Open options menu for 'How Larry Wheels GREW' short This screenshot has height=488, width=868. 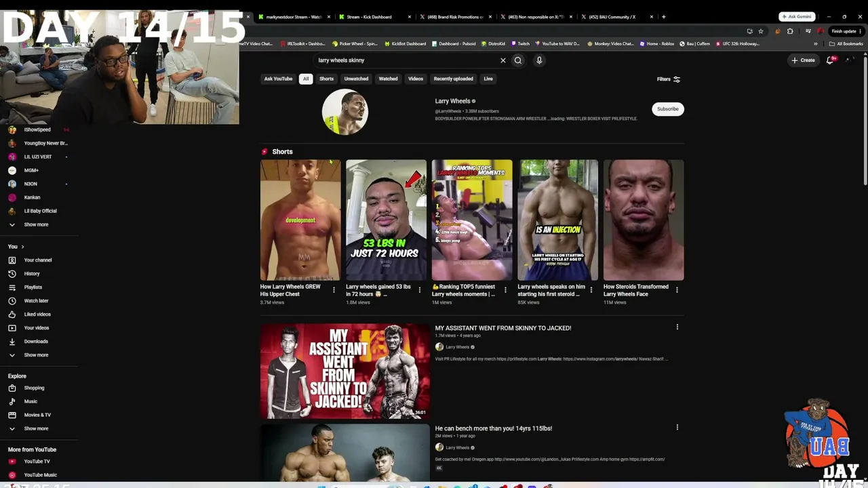click(x=334, y=290)
